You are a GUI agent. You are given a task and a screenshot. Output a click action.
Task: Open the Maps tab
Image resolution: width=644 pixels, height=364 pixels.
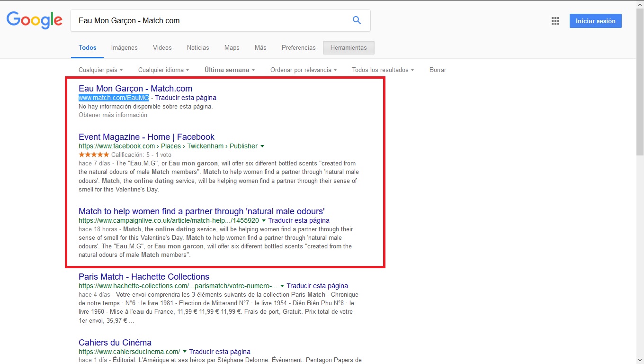(x=232, y=47)
